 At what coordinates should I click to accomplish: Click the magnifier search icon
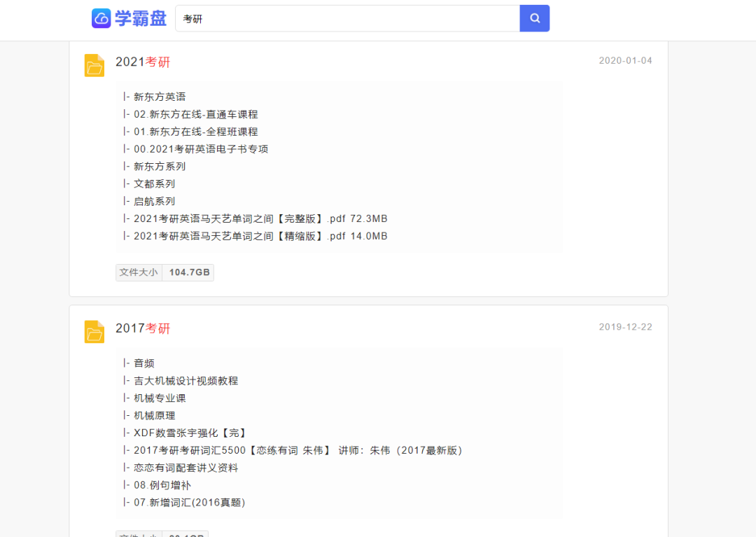click(x=534, y=18)
